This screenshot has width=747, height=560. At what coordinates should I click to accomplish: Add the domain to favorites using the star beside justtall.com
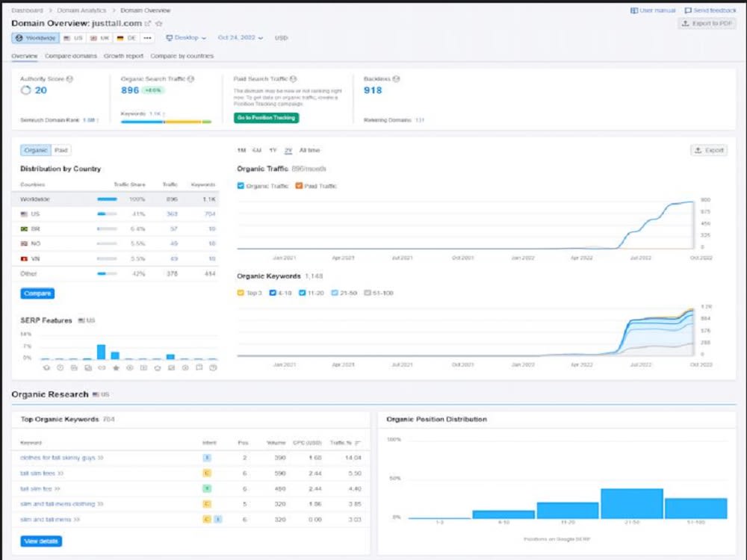click(159, 23)
